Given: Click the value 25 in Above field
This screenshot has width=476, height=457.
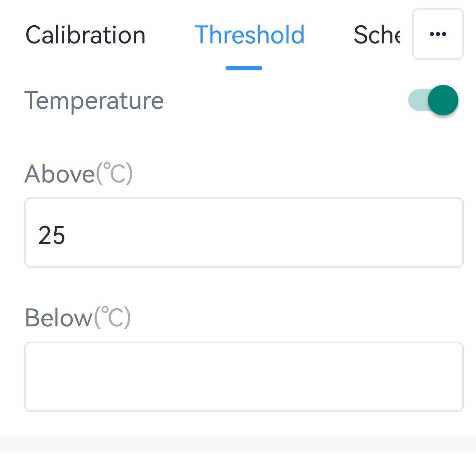Looking at the screenshot, I should tap(51, 235).
